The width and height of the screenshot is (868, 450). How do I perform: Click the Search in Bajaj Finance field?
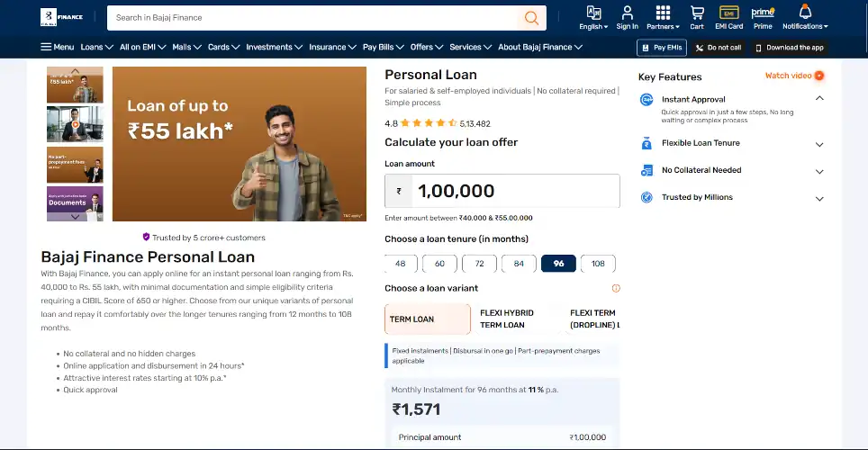click(312, 18)
